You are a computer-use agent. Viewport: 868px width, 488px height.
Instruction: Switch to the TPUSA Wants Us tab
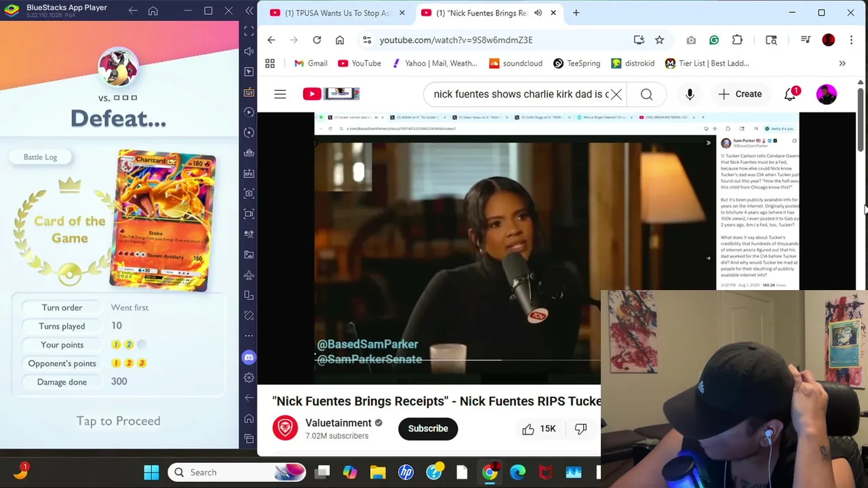tap(337, 13)
